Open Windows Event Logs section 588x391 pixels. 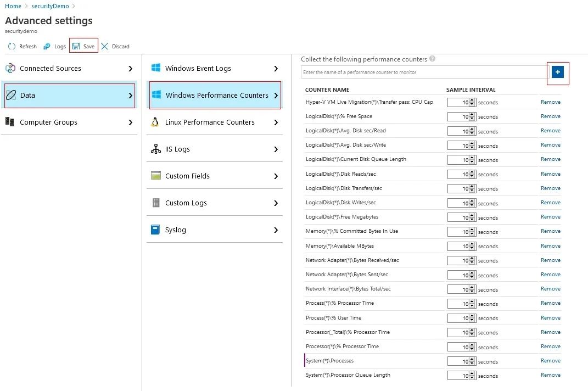[214, 69]
